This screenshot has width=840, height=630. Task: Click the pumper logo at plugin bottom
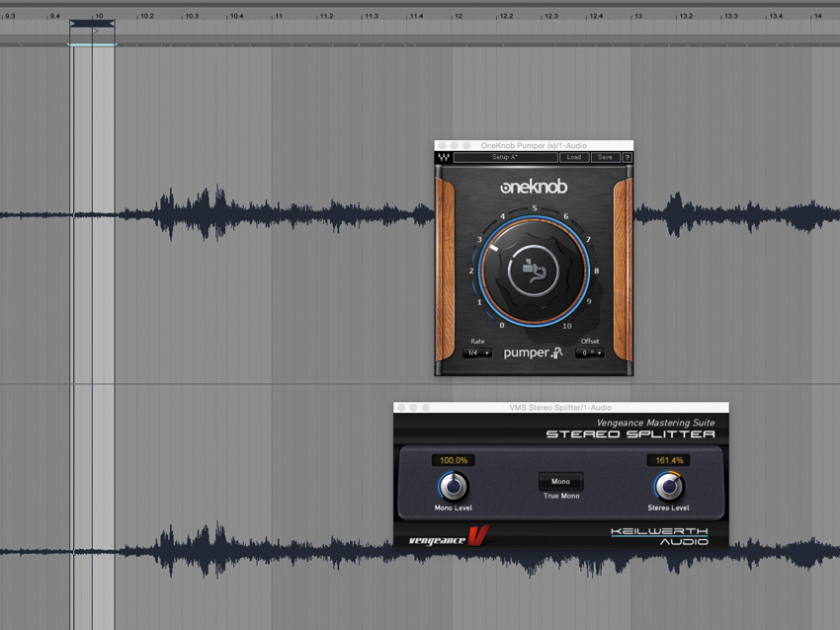[x=533, y=353]
